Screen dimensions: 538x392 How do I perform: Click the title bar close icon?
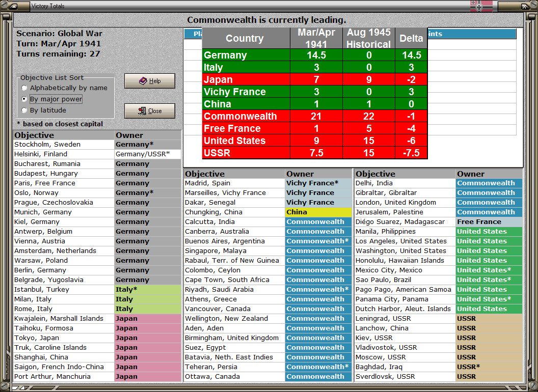click(x=524, y=6)
